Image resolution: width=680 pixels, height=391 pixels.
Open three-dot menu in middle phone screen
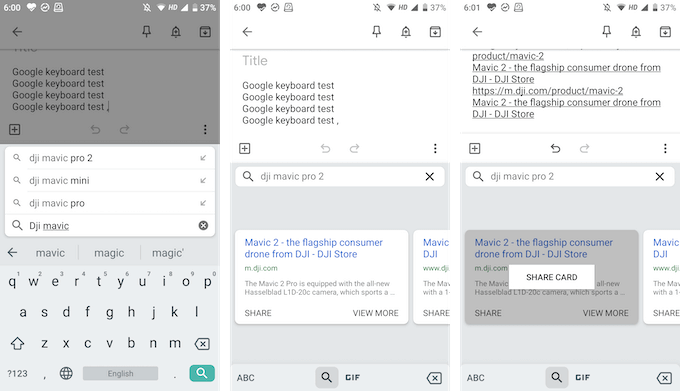point(435,149)
